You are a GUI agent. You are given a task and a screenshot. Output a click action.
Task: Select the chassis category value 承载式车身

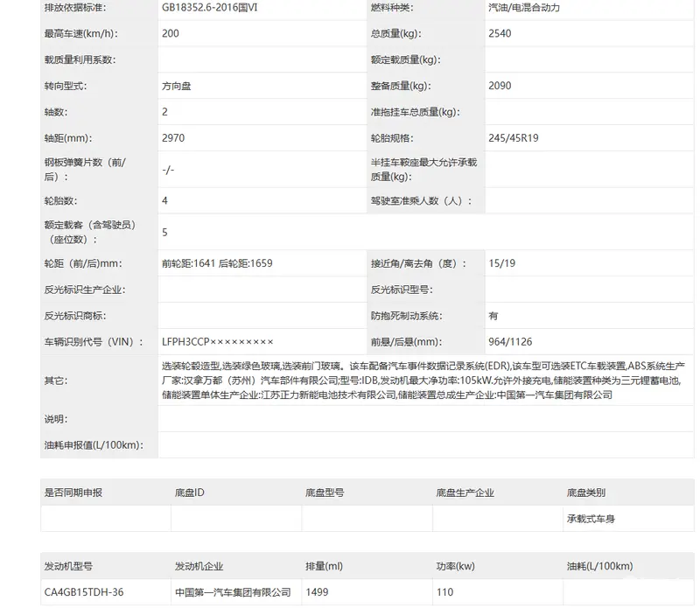click(591, 519)
